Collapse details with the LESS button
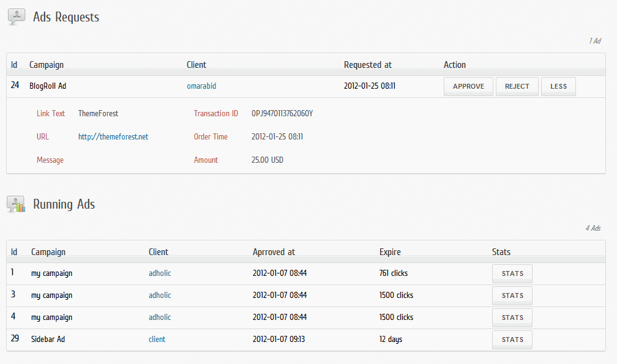The width and height of the screenshot is (617, 364). [x=558, y=86]
